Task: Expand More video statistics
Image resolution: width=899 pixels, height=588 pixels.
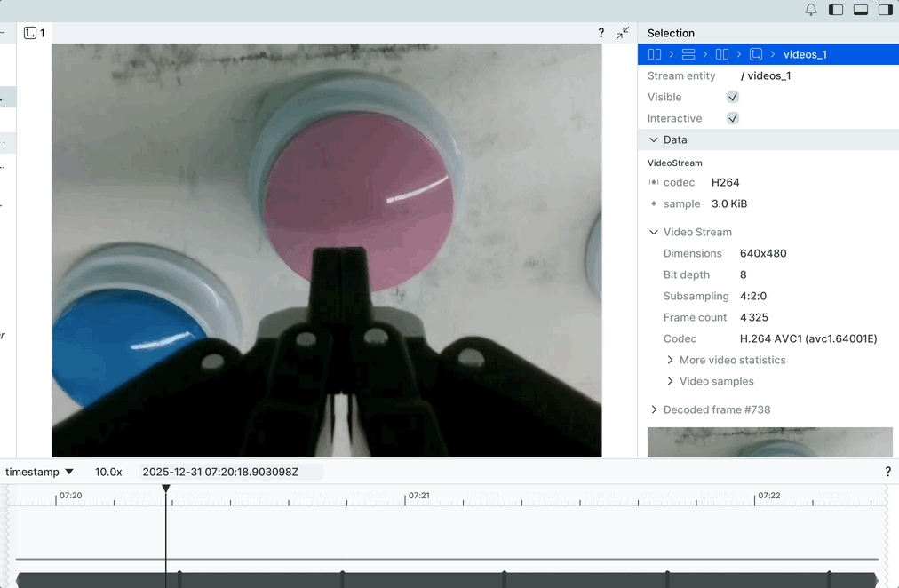Action: [670, 360]
